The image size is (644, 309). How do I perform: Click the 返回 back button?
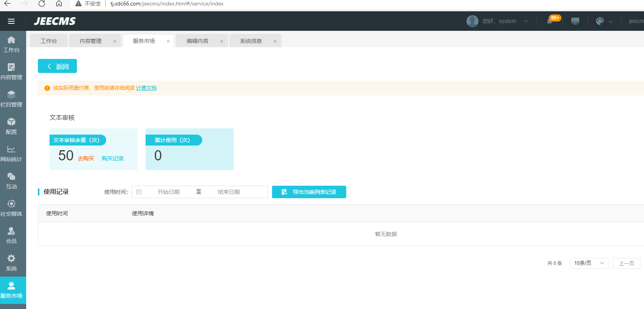pyautogui.click(x=57, y=66)
